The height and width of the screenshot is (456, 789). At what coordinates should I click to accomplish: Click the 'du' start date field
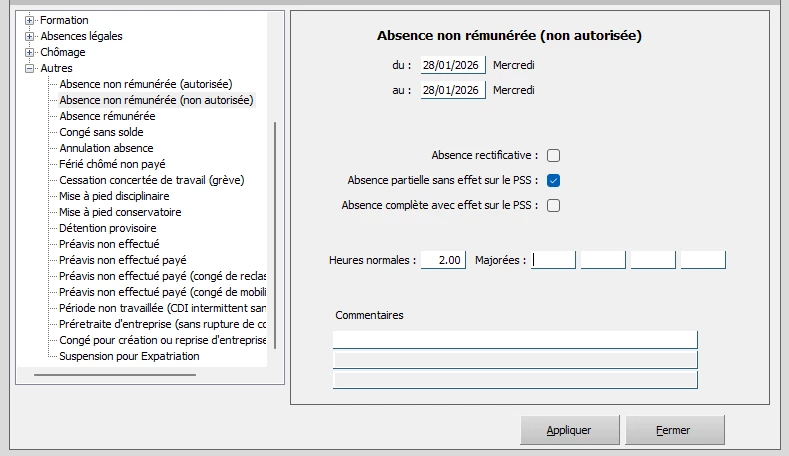click(452, 65)
